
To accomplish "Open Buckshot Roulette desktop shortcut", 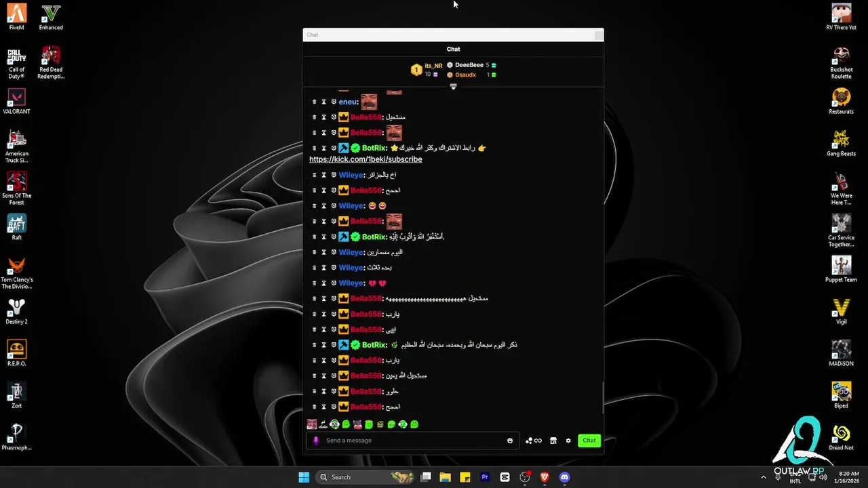I will (x=842, y=62).
